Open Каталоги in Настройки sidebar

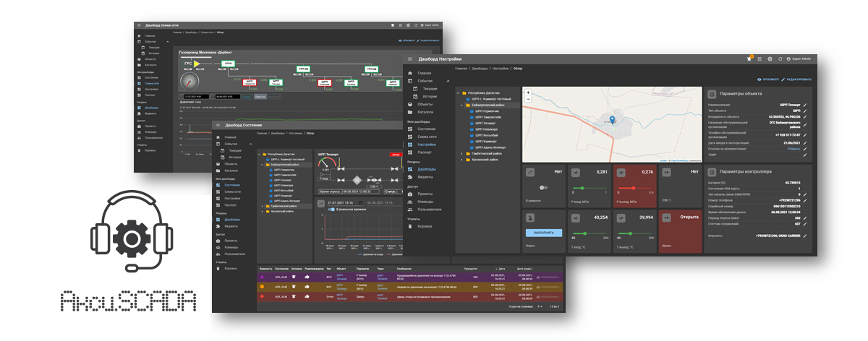(x=425, y=112)
